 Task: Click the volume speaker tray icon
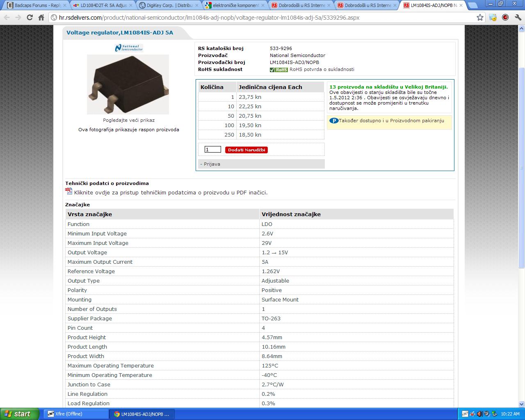click(479, 414)
